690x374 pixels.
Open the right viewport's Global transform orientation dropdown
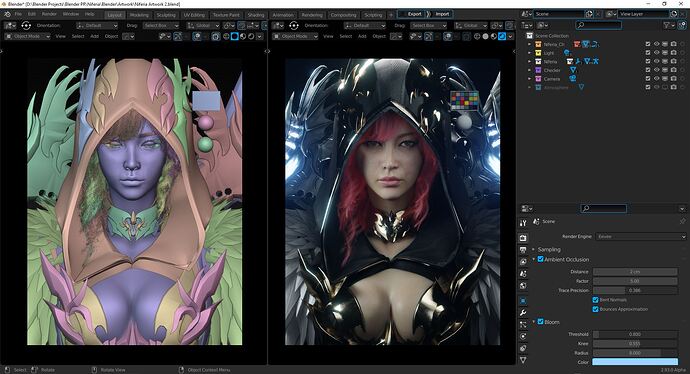pyautogui.click(x=471, y=26)
